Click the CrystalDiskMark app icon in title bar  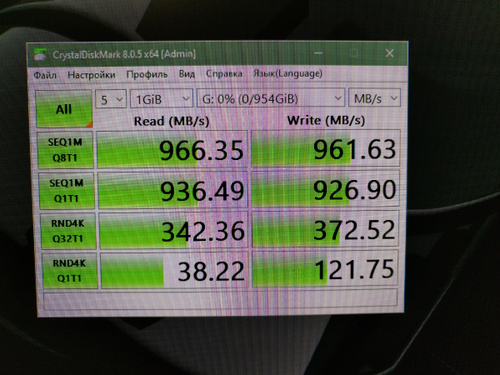pos(40,55)
